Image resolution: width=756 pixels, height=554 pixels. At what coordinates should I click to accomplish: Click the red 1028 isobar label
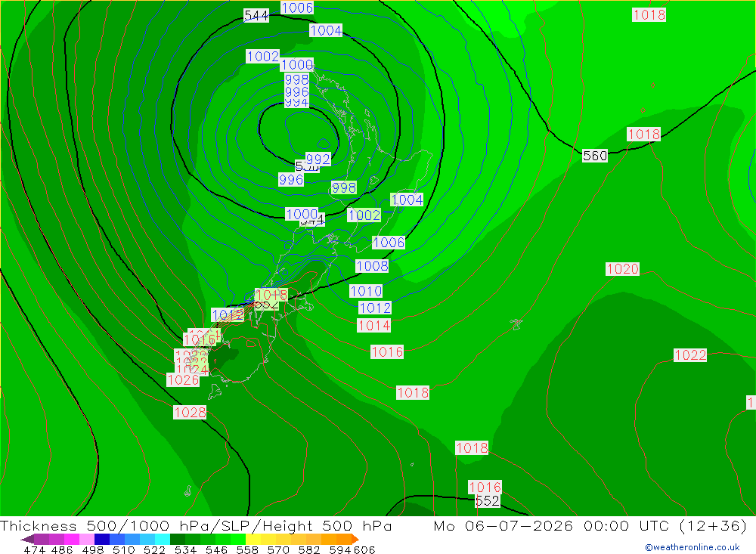click(190, 412)
